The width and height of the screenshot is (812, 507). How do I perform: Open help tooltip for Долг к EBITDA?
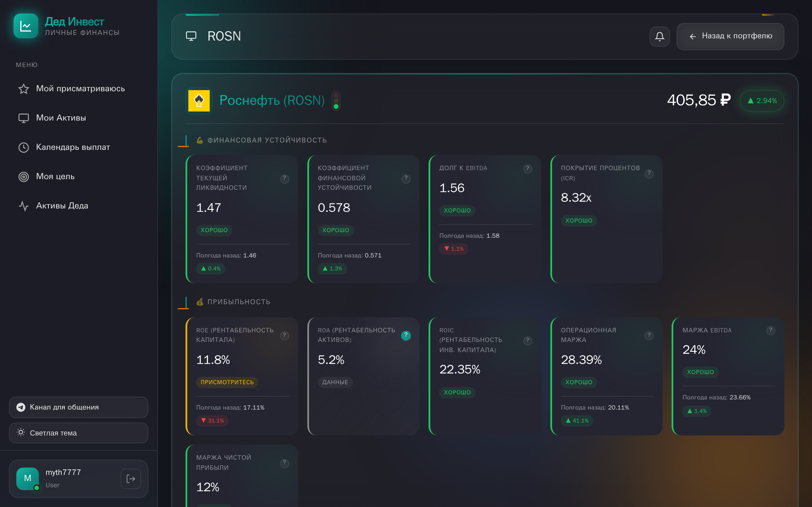(x=528, y=169)
